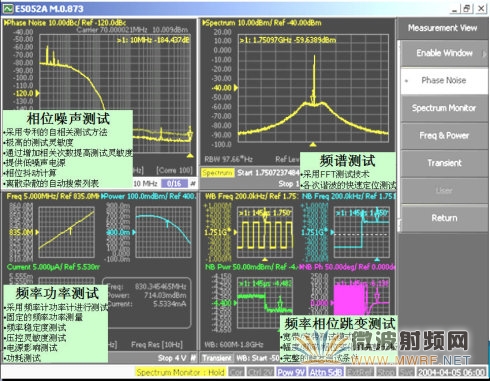The width and height of the screenshot is (490, 381).
Task: Expand the Enable Window submenu arrow
Action: pyautogui.click(x=484, y=53)
